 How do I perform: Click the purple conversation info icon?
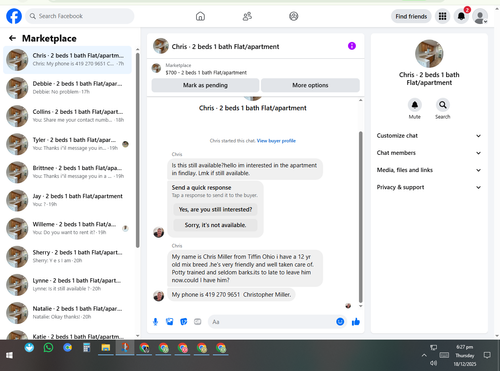tap(352, 46)
